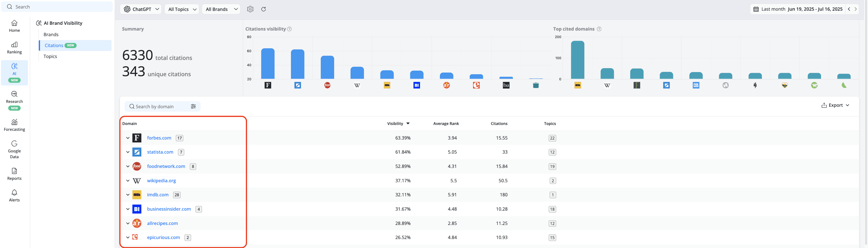Open the ChatGPT engine dropdown
The width and height of the screenshot is (868, 248).
tap(141, 9)
